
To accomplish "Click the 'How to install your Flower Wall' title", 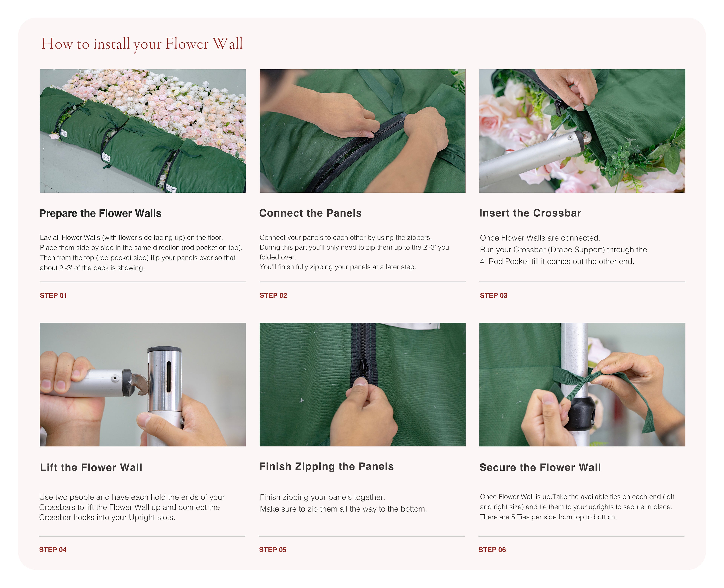I will point(142,44).
